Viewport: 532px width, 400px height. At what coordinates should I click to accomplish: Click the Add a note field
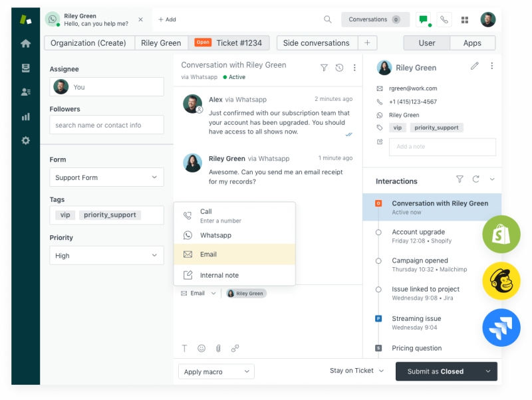442,147
